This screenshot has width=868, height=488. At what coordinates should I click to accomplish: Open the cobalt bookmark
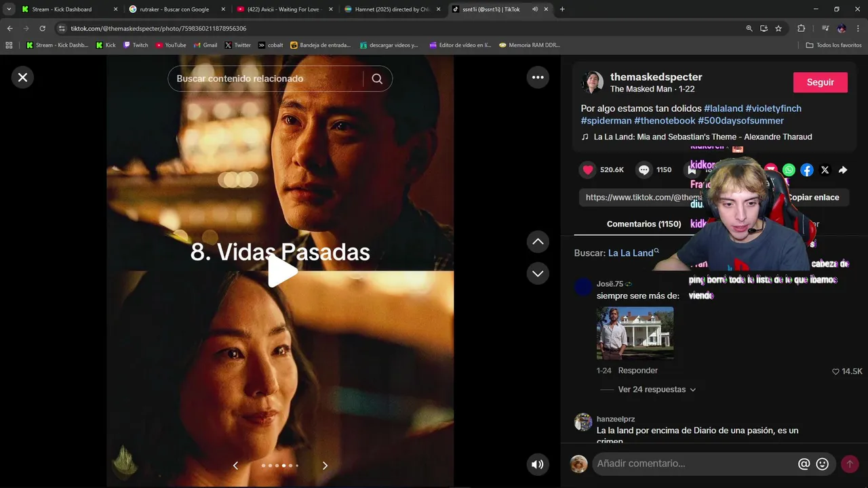tap(271, 45)
